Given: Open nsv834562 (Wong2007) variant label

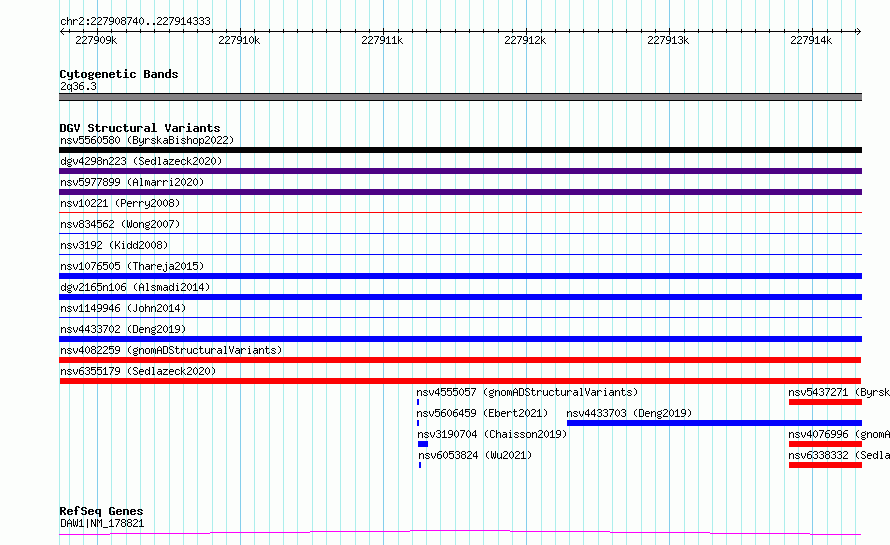Looking at the screenshot, I should tap(120, 224).
